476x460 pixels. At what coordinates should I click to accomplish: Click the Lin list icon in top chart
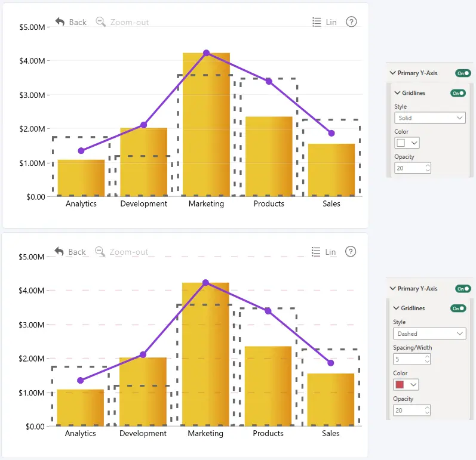pos(317,22)
